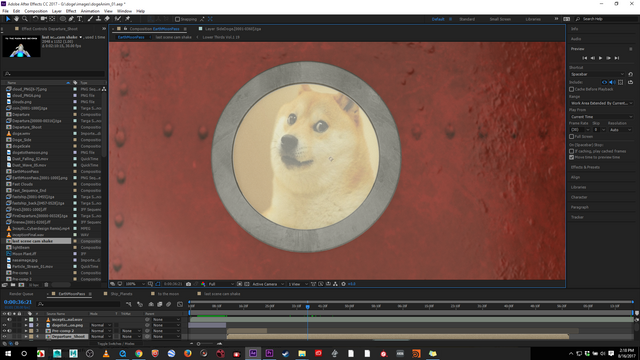Toggle audio inclusion speaker in Preview panel
640x360 pixels.
(612, 82)
